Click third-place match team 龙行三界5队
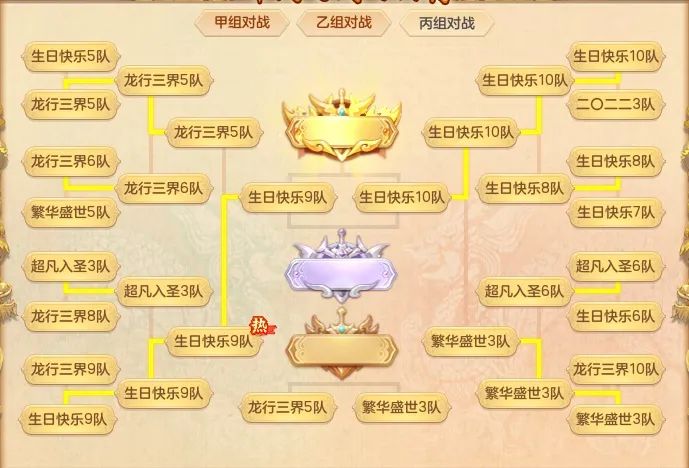The image size is (689, 468). click(288, 407)
